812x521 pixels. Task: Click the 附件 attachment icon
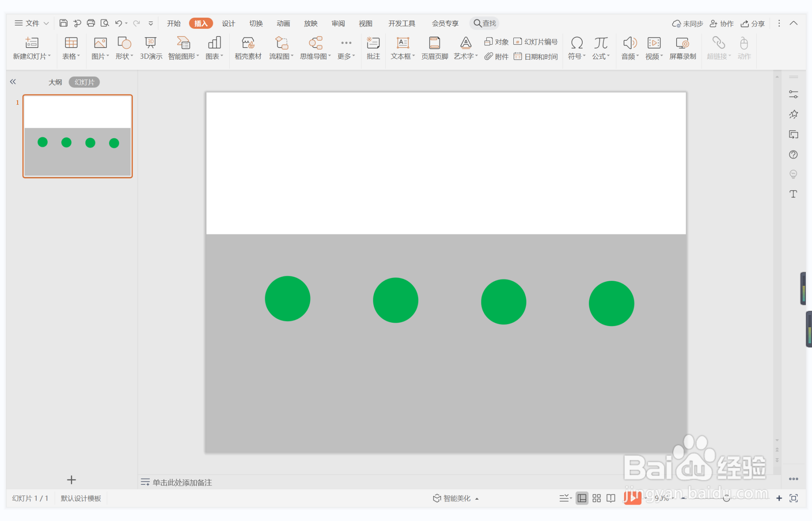click(x=496, y=57)
